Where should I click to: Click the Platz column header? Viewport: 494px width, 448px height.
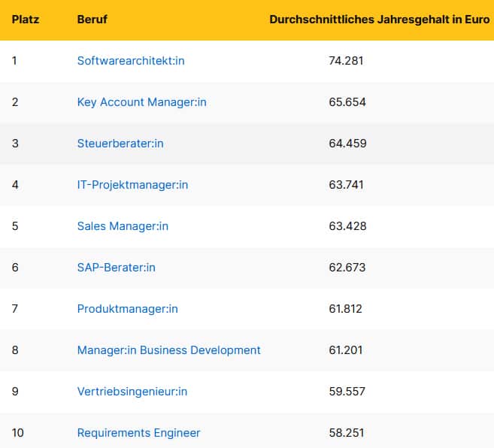[x=26, y=20]
